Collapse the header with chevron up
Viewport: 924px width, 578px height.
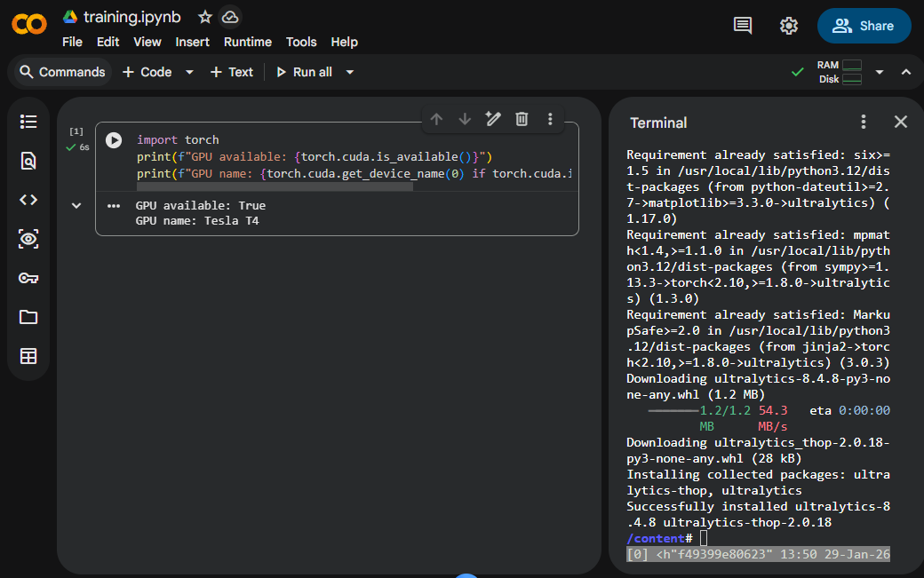pyautogui.click(x=906, y=72)
